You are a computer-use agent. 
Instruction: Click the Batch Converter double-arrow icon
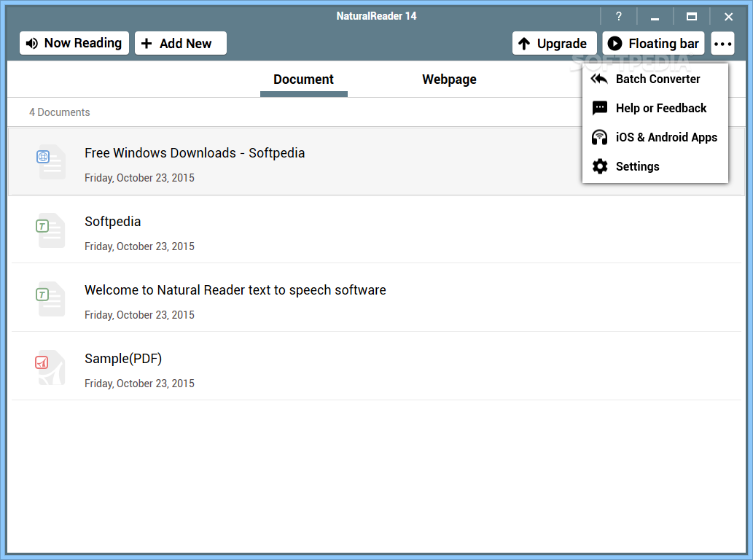pyautogui.click(x=599, y=79)
